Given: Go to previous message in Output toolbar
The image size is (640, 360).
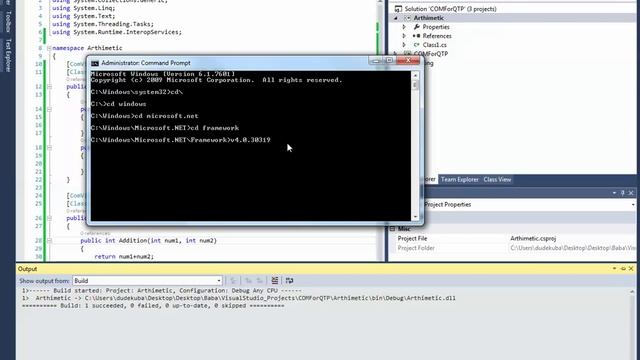Looking at the screenshot, I should [x=248, y=280].
